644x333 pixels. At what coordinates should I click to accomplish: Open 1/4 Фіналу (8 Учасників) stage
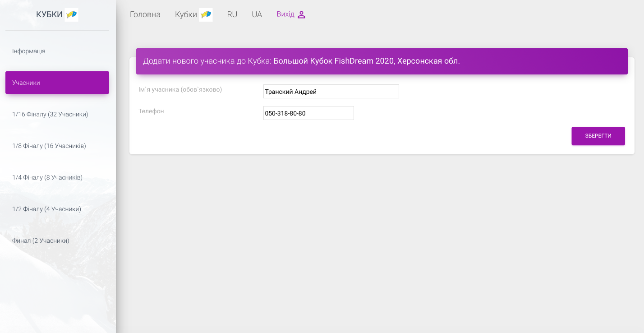click(57, 177)
